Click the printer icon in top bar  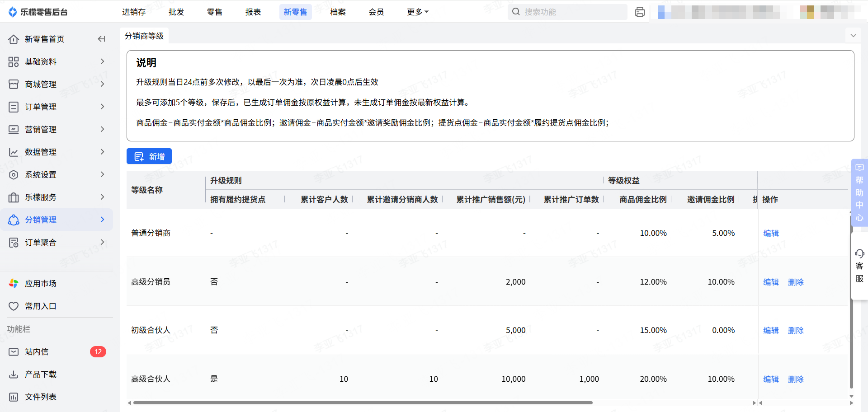(x=640, y=12)
